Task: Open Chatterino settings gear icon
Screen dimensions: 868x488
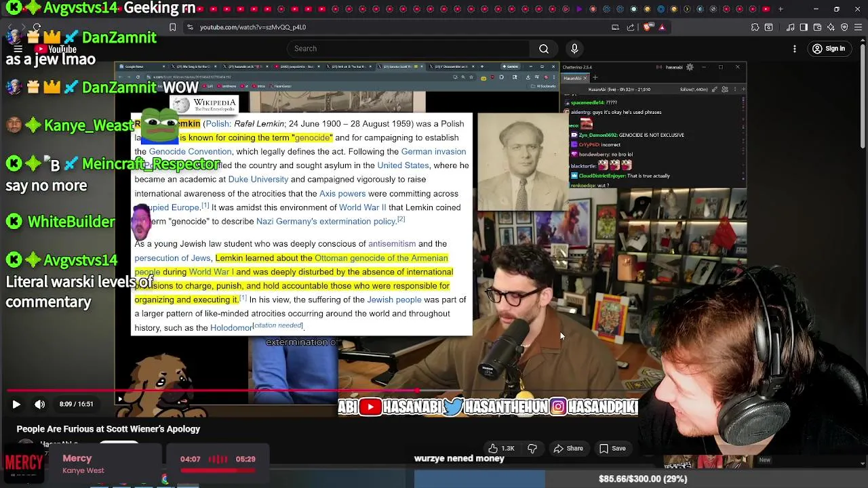Action: 690,67
